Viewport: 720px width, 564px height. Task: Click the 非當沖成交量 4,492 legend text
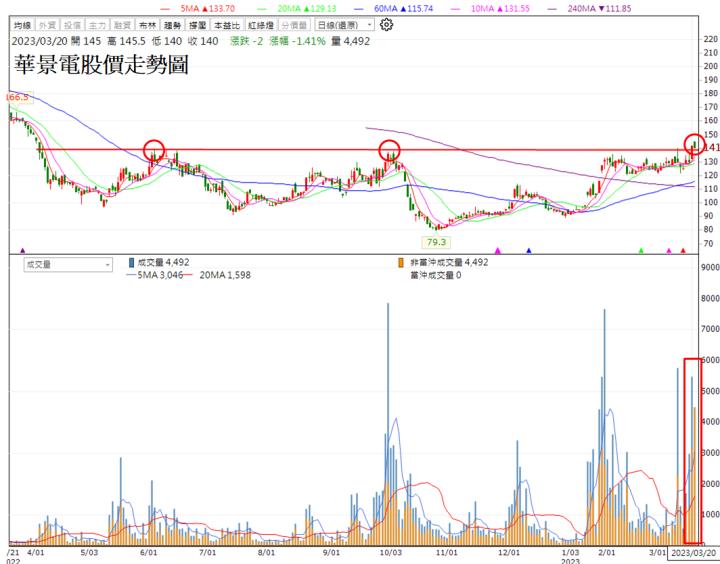tap(449, 263)
